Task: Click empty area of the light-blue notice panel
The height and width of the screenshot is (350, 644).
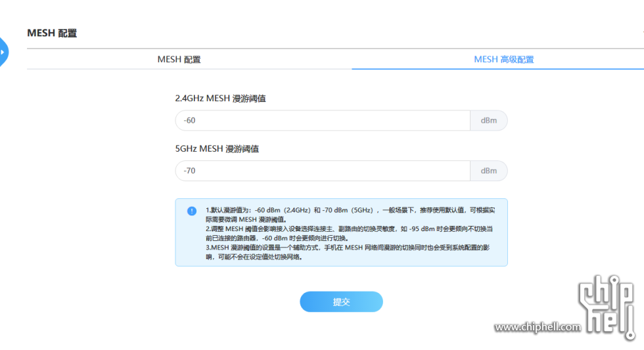Action: (x=460, y=259)
